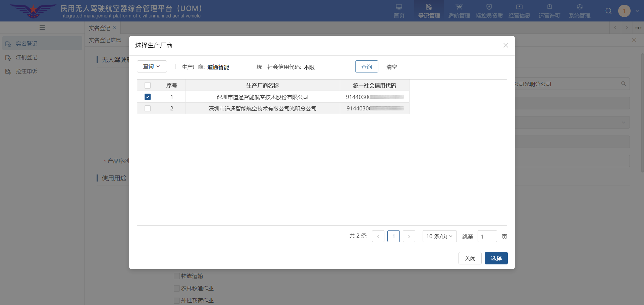Screen dimensions: 644x305
Task: Click the 清空 clear link
Action: pyautogui.click(x=391, y=67)
